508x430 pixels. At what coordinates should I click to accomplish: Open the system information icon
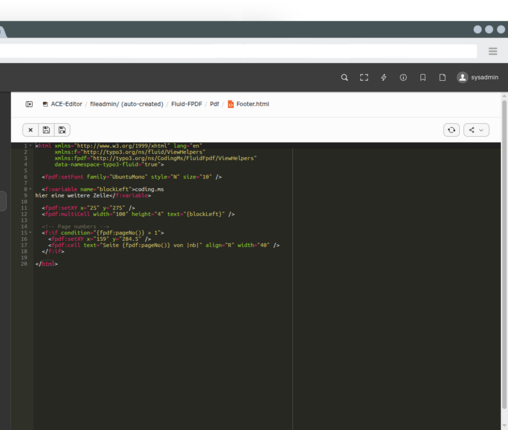[x=403, y=78]
